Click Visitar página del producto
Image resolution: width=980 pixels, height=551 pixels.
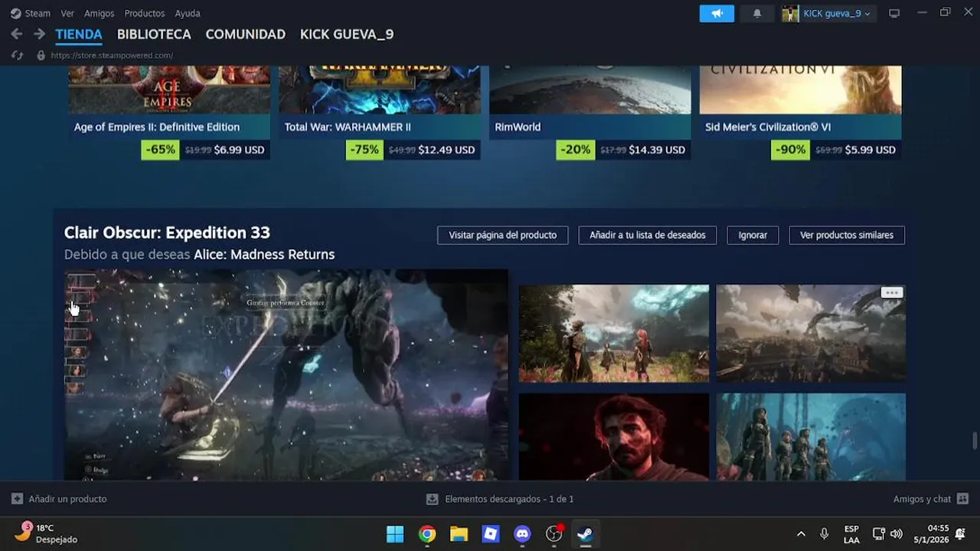click(x=502, y=235)
